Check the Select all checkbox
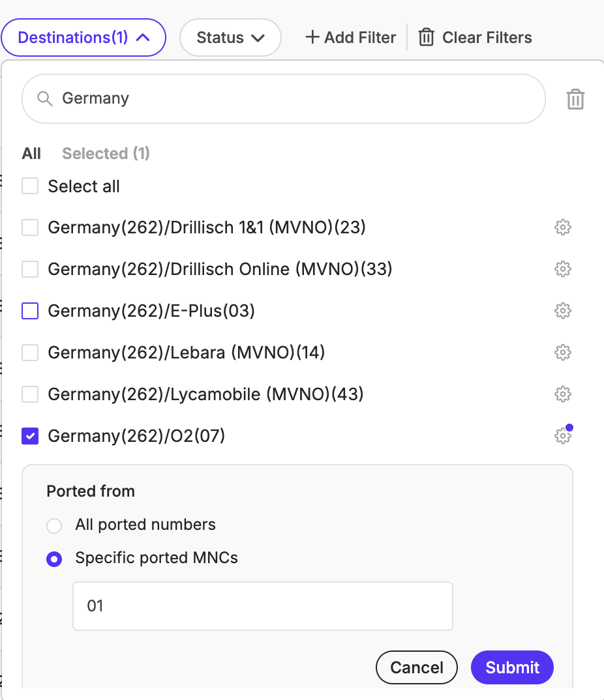Image resolution: width=604 pixels, height=700 pixels. click(29, 186)
